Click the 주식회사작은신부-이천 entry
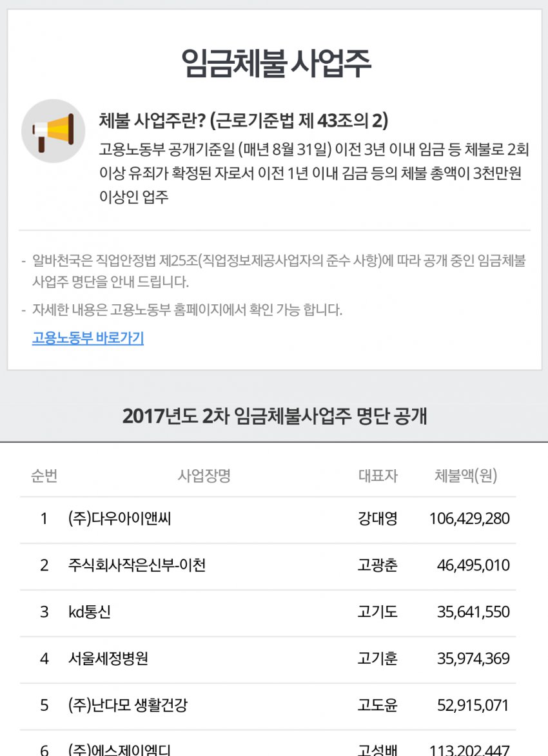This screenshot has width=548, height=756. point(137,565)
